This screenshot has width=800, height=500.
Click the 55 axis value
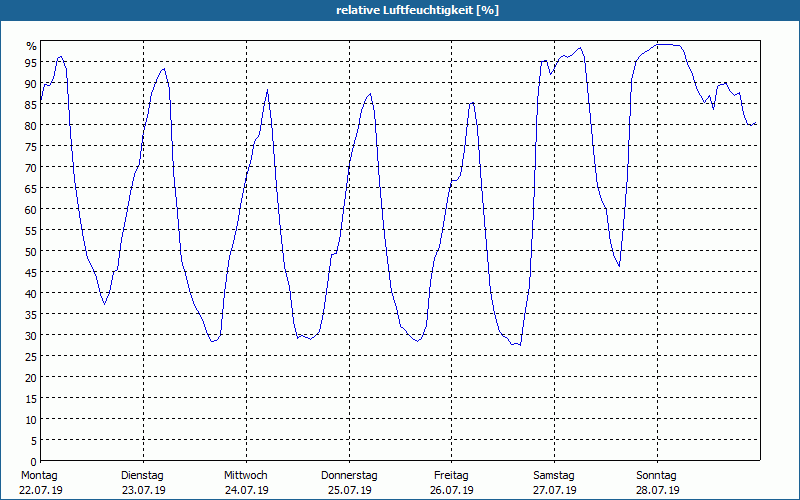pyautogui.click(x=31, y=231)
